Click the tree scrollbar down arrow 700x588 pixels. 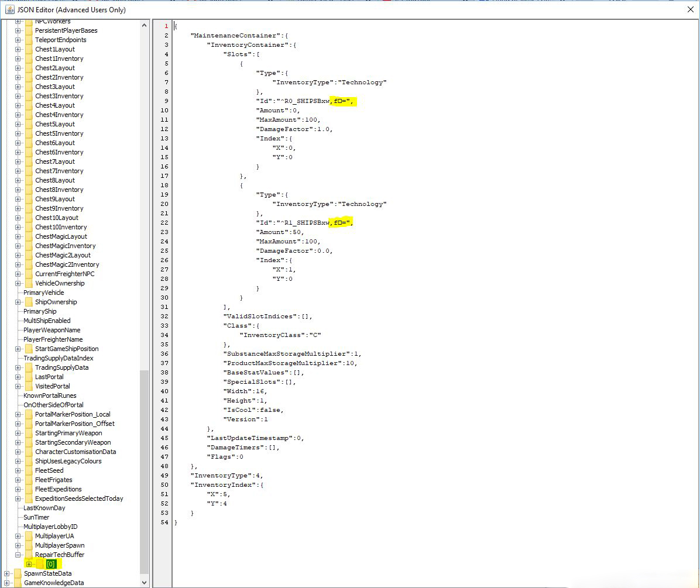point(145,583)
